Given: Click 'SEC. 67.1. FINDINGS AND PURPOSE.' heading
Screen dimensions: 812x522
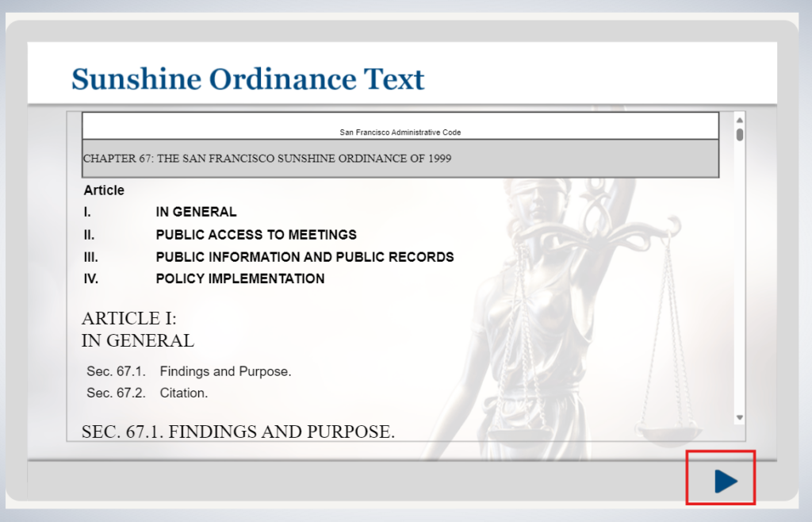Looking at the screenshot, I should pos(238,432).
